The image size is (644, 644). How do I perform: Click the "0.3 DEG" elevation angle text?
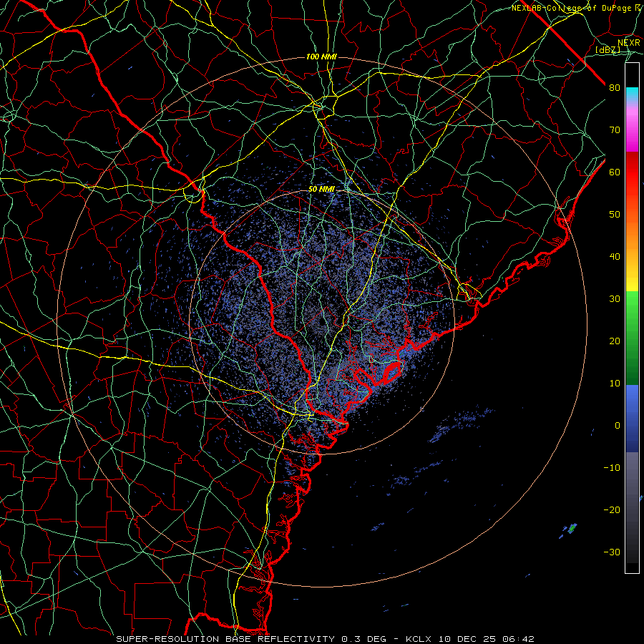coord(364,639)
